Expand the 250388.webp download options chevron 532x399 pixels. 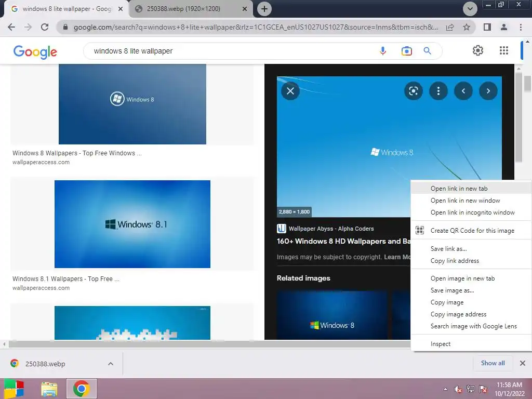111,364
